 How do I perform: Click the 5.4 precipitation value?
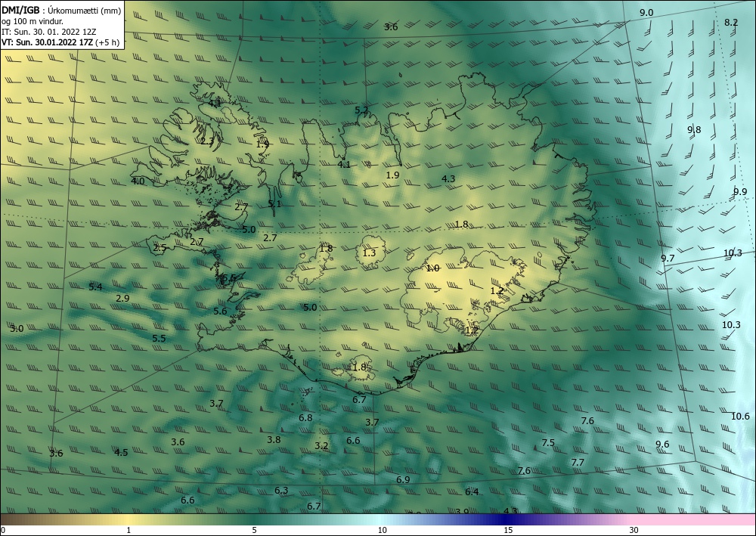point(95,287)
